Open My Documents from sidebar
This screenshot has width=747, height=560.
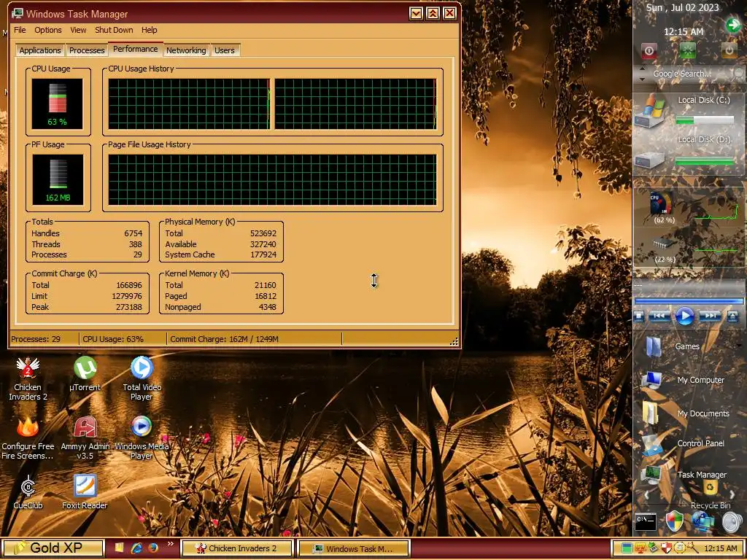click(651, 413)
